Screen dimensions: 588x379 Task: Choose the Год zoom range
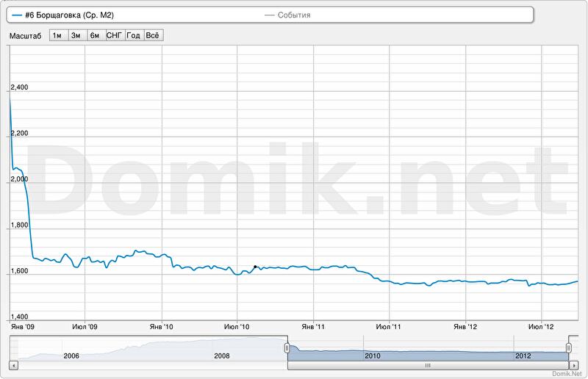point(134,35)
